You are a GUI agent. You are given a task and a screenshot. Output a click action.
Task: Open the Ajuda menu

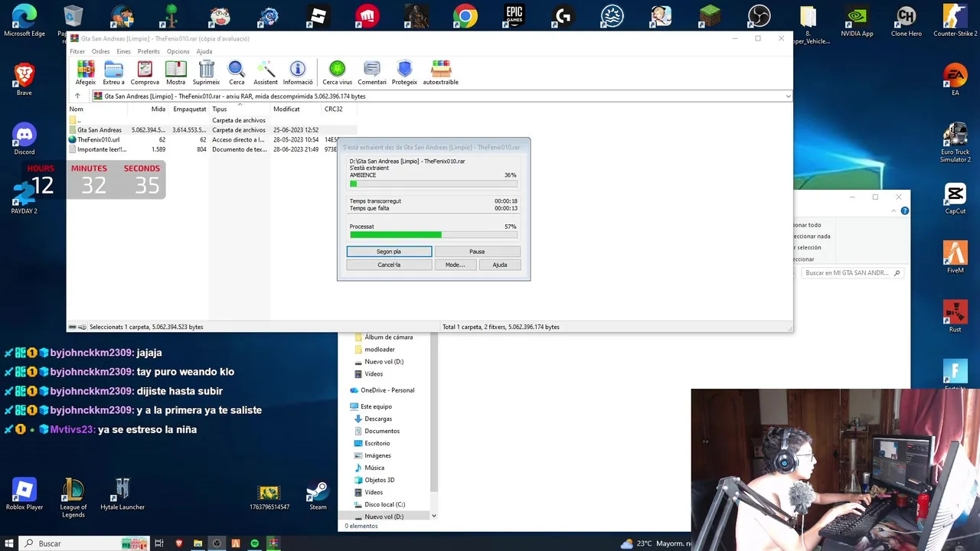tap(204, 51)
